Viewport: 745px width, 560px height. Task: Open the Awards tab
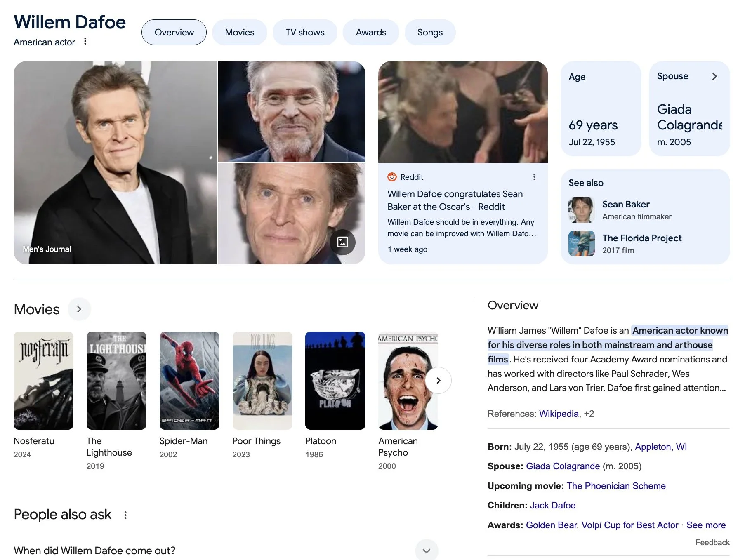pos(371,32)
